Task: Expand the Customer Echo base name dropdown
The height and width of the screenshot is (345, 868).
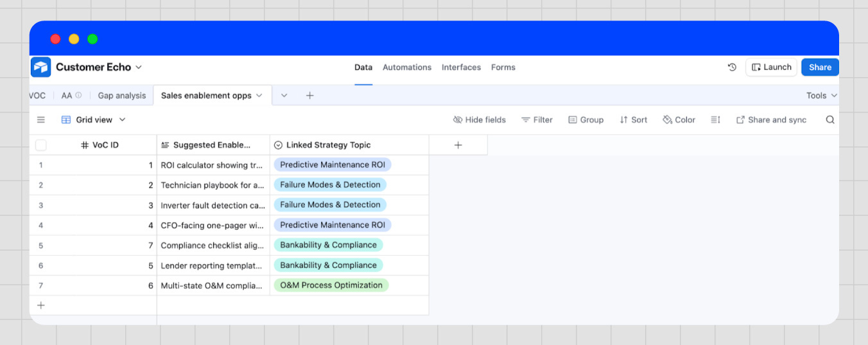Action: 139,67
